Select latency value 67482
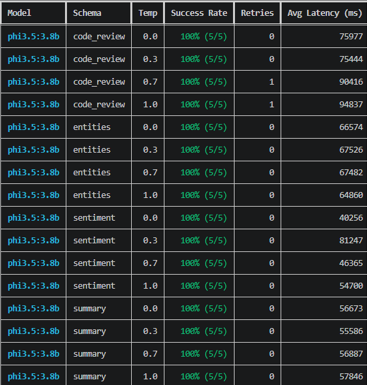Image resolution: width=367 pixels, height=385 pixels. click(351, 172)
